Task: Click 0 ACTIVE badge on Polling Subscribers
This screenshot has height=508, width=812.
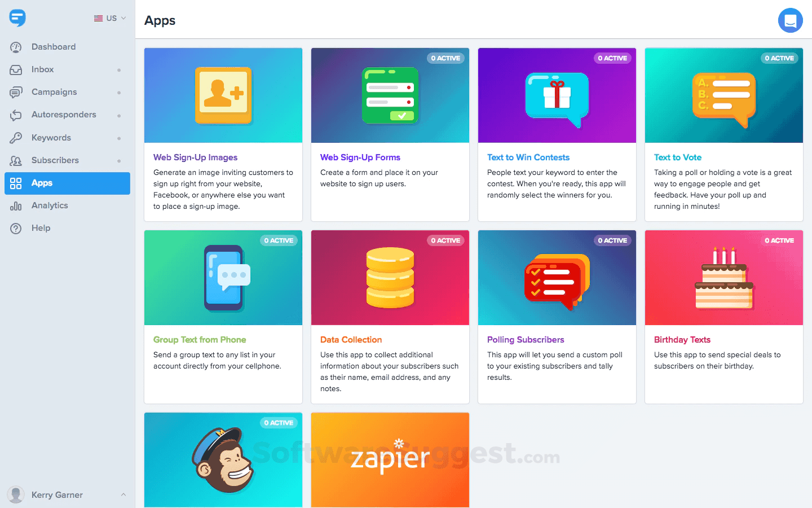Action: [x=612, y=240]
